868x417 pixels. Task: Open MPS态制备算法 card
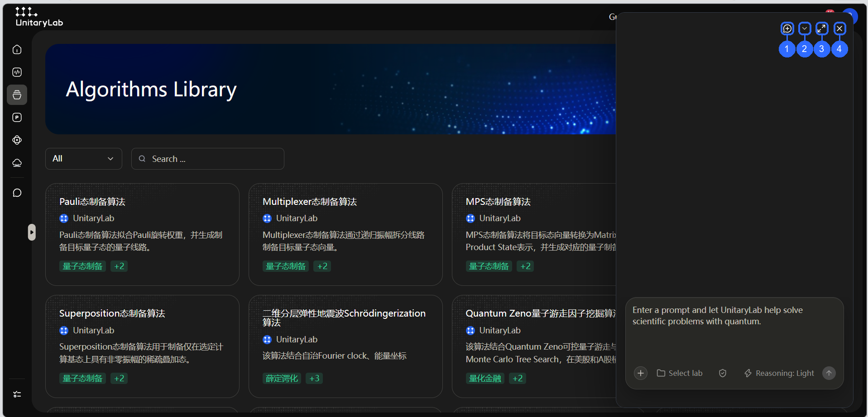tap(534, 234)
